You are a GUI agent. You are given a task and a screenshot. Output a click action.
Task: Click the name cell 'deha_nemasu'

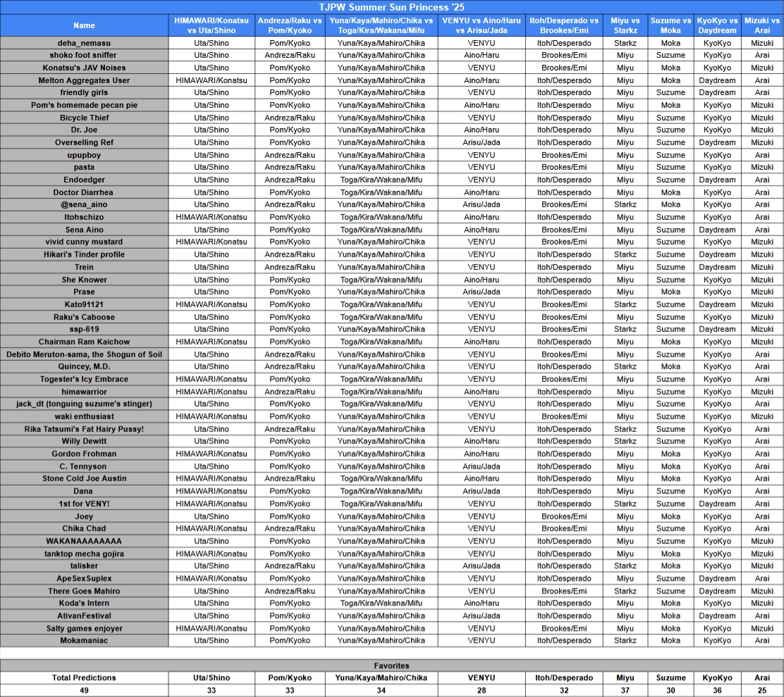point(84,43)
